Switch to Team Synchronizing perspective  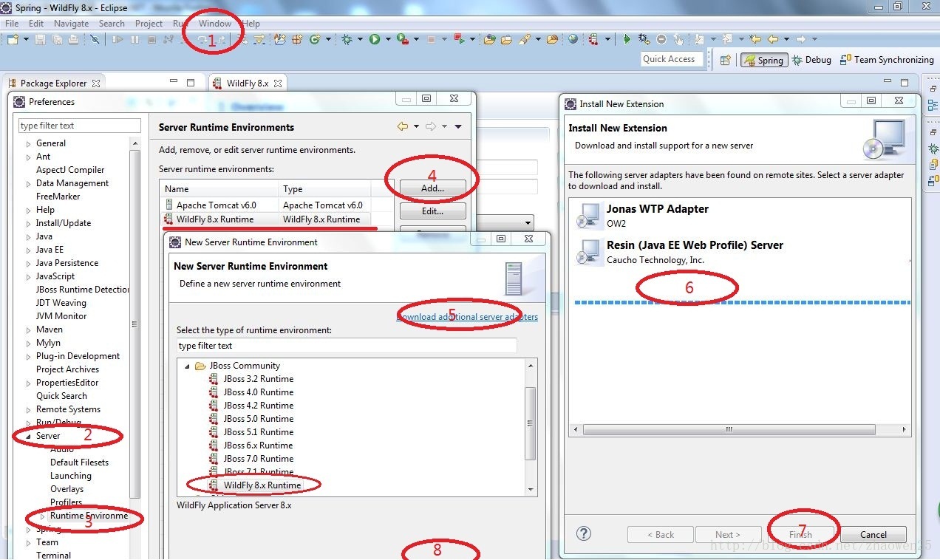(x=888, y=60)
